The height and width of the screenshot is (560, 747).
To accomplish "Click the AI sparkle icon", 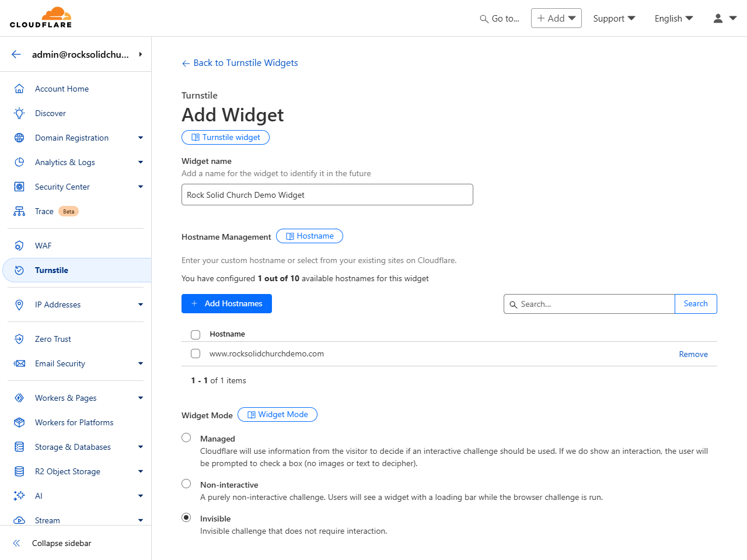I will click(19, 496).
